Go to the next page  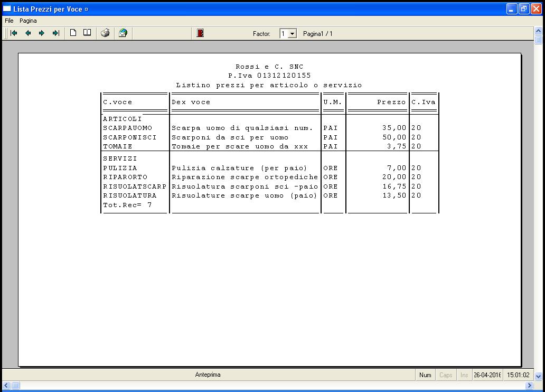pyautogui.click(x=42, y=33)
